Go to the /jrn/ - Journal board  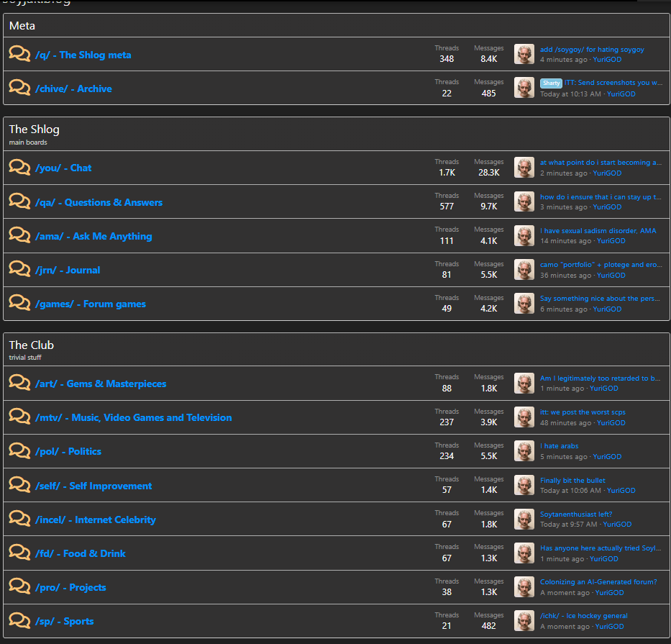tap(68, 270)
